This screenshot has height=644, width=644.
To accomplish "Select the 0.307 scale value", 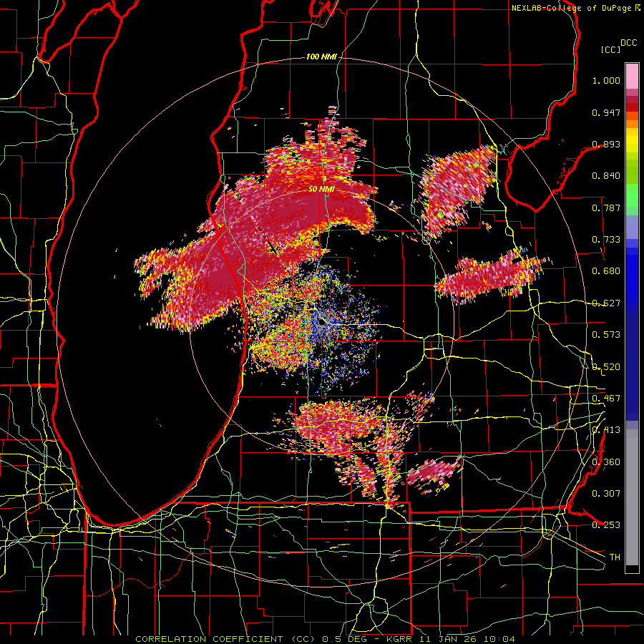I will pyautogui.click(x=606, y=494).
